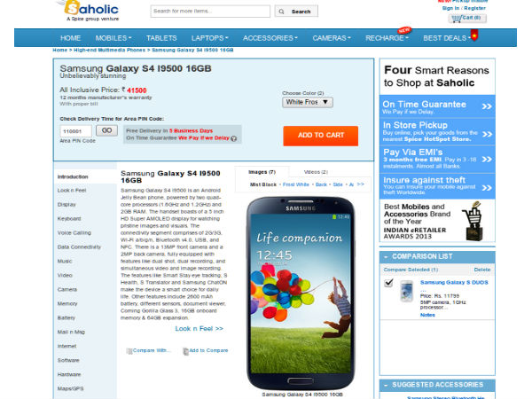Switch to the Videos (2) tab
Screen dimensions: 532x399
316,172
